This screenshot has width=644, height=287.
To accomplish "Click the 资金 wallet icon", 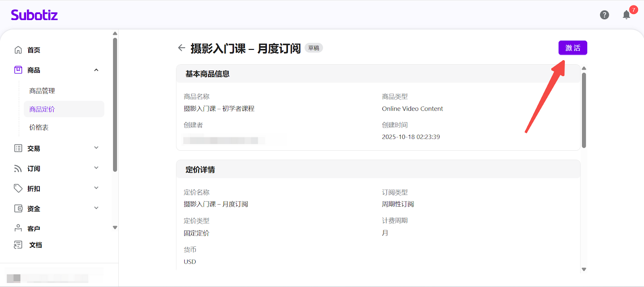I will coord(18,208).
